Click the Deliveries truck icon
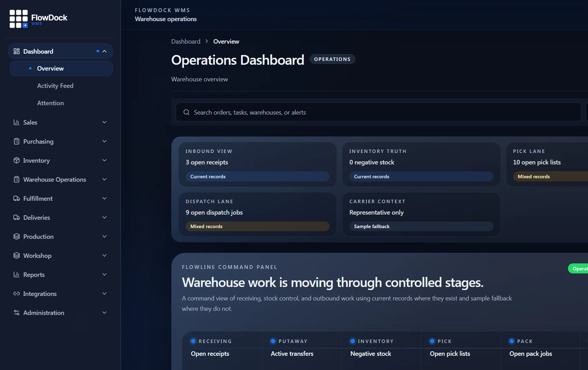 pos(16,217)
